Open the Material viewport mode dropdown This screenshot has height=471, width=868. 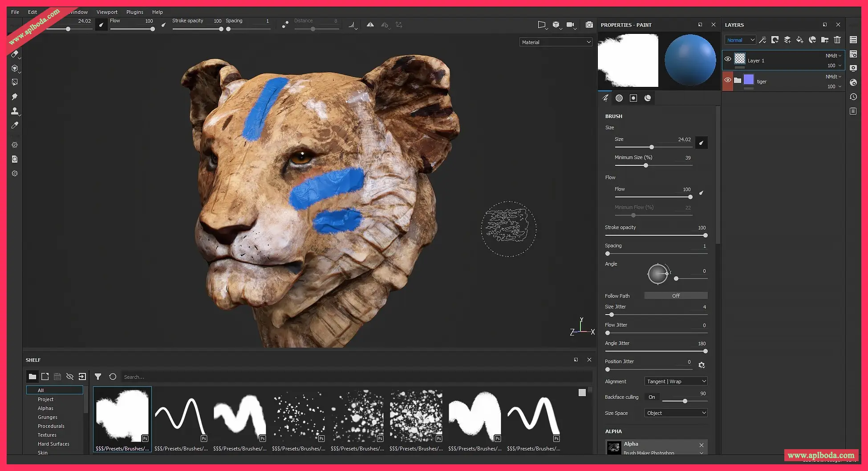pyautogui.click(x=556, y=42)
